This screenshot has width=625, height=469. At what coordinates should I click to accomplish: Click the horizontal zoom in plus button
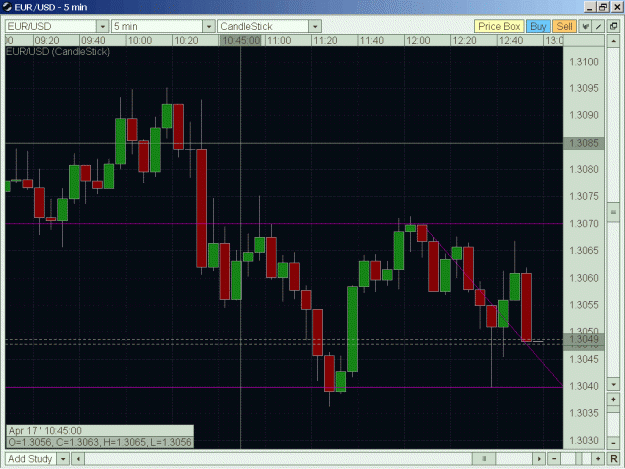[x=598, y=459]
